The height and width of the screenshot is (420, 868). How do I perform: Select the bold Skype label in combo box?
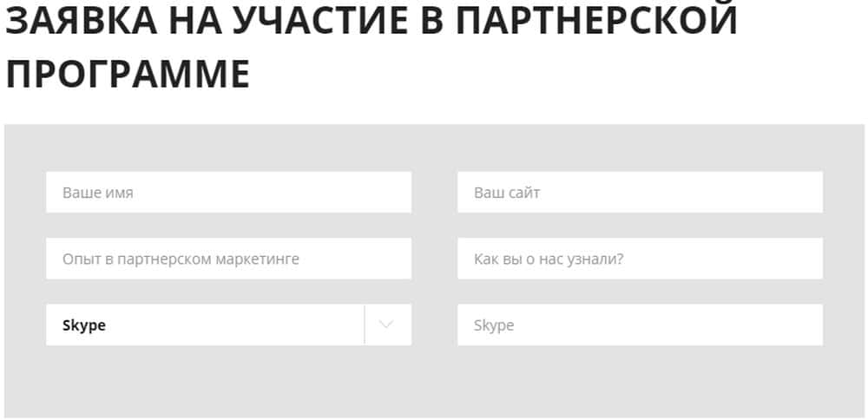coord(84,325)
